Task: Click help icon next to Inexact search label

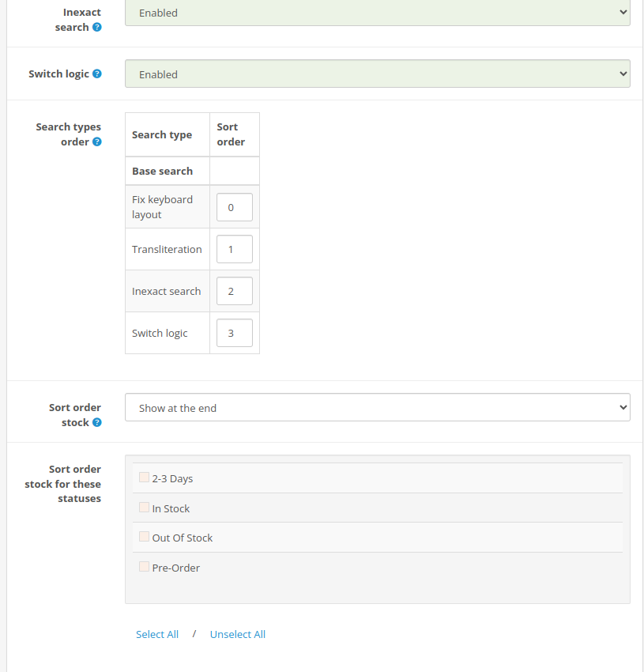Action: pos(97,27)
